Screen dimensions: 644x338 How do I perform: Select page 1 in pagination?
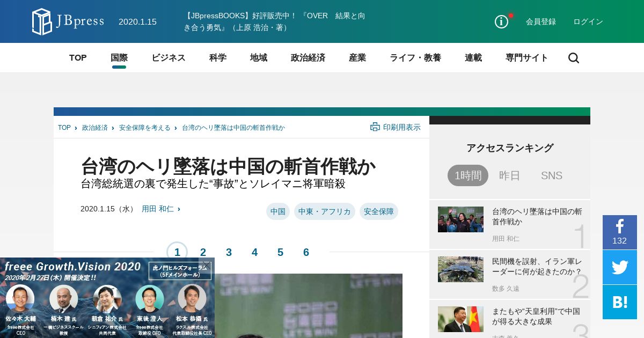click(177, 252)
